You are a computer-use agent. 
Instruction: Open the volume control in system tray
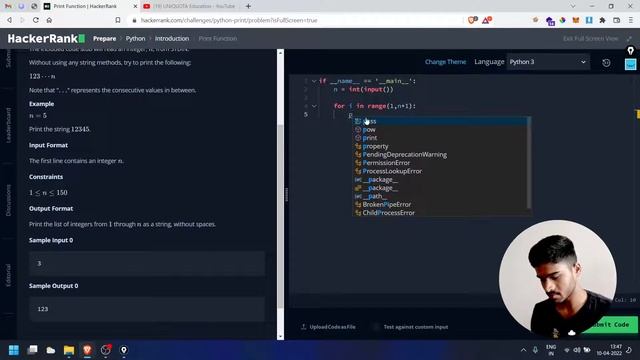click(577, 350)
